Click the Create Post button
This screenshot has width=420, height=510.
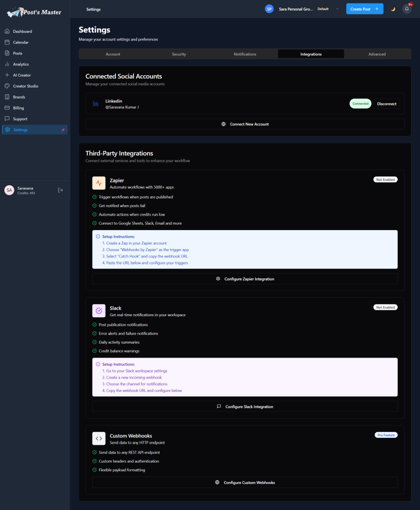coord(364,9)
